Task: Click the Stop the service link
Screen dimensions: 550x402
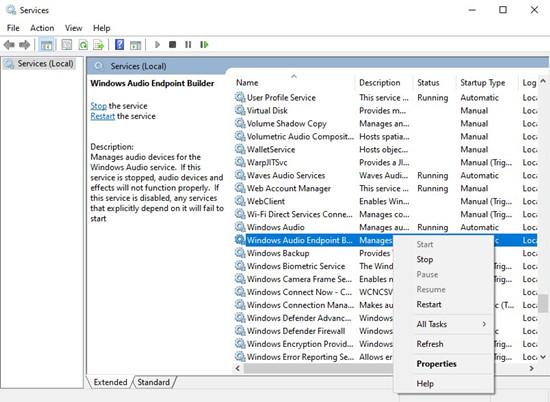Action: tap(98, 106)
